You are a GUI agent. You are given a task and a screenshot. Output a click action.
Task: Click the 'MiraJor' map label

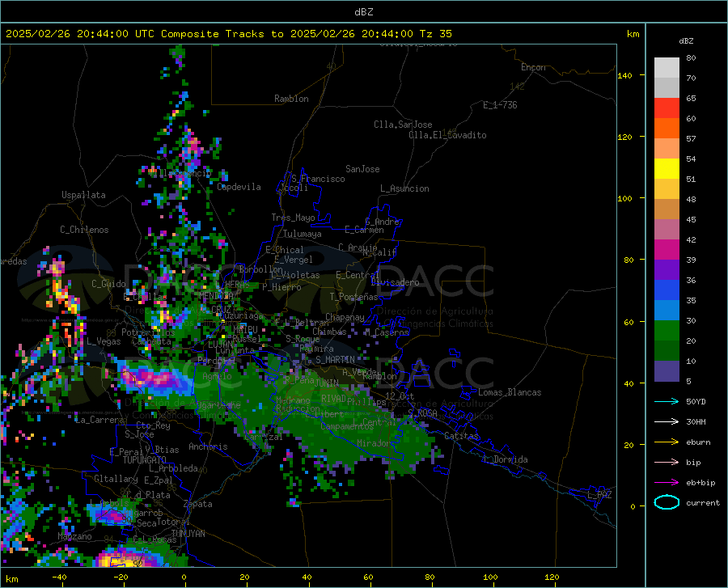click(x=374, y=443)
